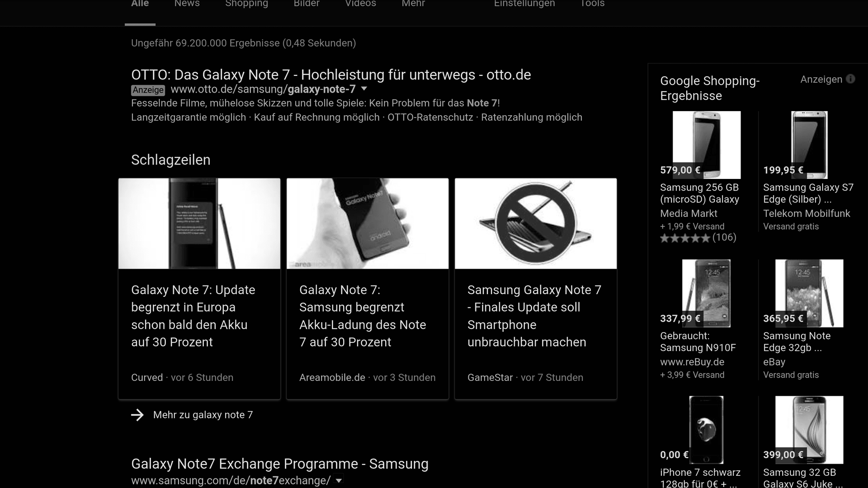Open 'Samsung 32 GB Galaxy S6' listing
The image size is (868, 488).
point(803,479)
